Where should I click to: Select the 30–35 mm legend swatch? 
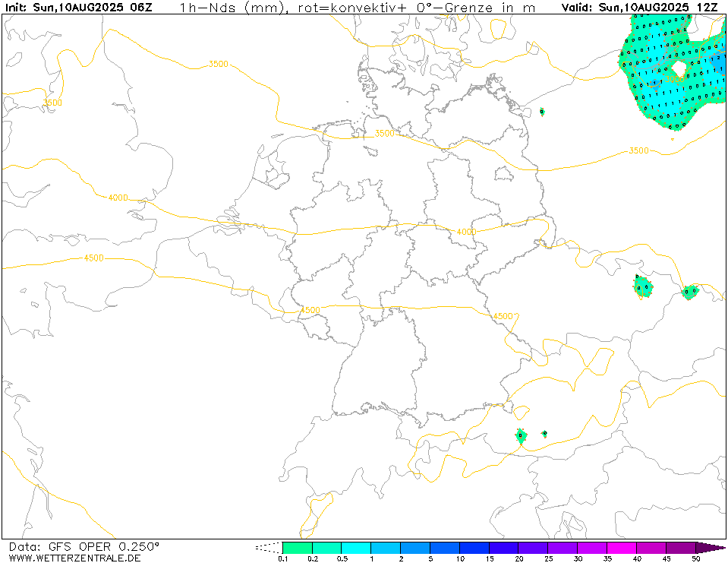tap(592, 548)
